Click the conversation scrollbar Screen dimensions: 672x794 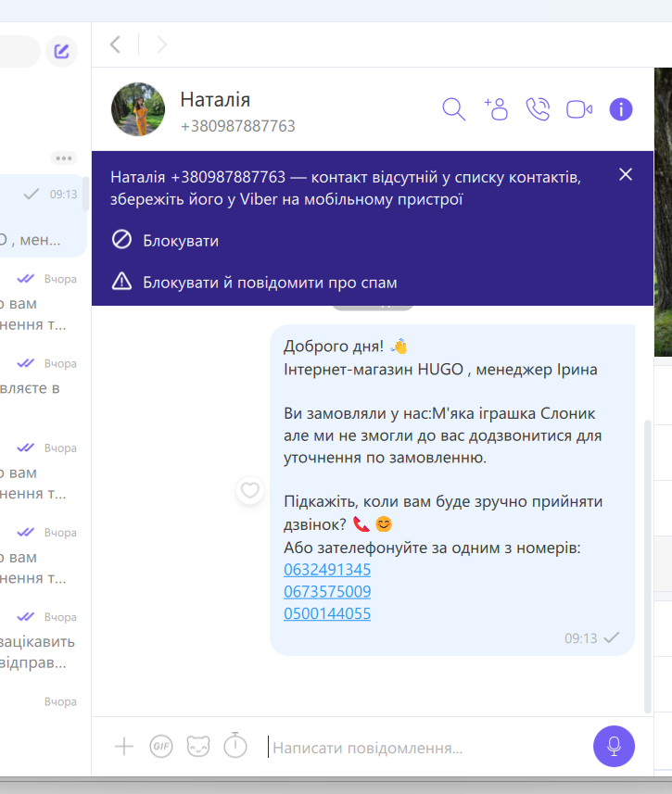pyautogui.click(x=647, y=566)
